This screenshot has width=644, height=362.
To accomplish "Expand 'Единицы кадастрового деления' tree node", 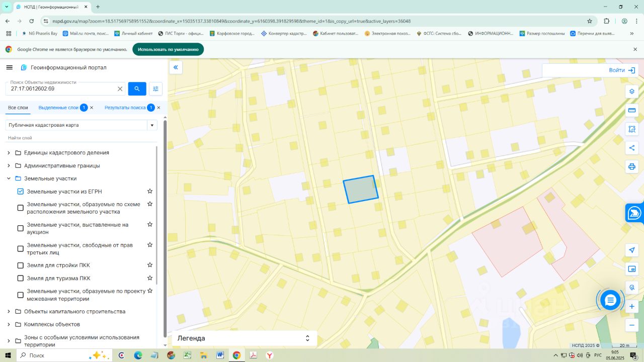I will coord(9,152).
